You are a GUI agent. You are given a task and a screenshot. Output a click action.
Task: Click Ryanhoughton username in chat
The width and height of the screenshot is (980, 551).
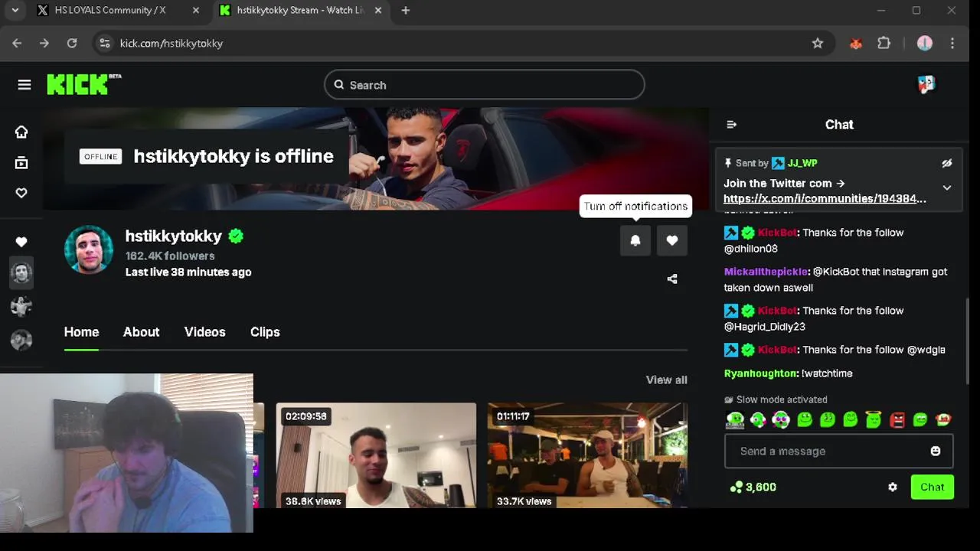[761, 373]
